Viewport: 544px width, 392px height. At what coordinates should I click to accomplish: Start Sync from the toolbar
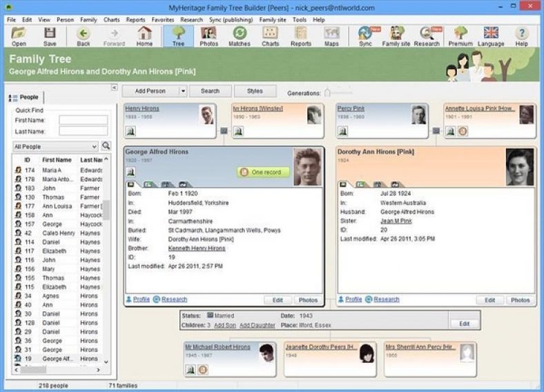(x=365, y=37)
